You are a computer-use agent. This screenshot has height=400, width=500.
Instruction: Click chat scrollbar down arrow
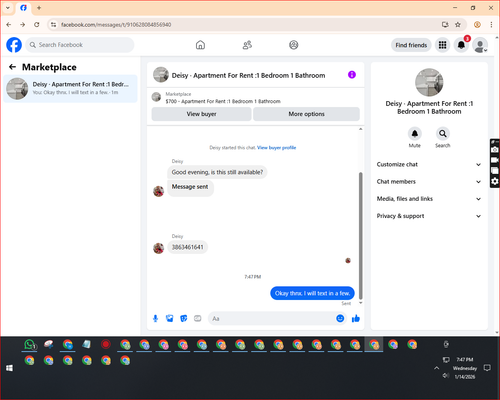[360, 303]
